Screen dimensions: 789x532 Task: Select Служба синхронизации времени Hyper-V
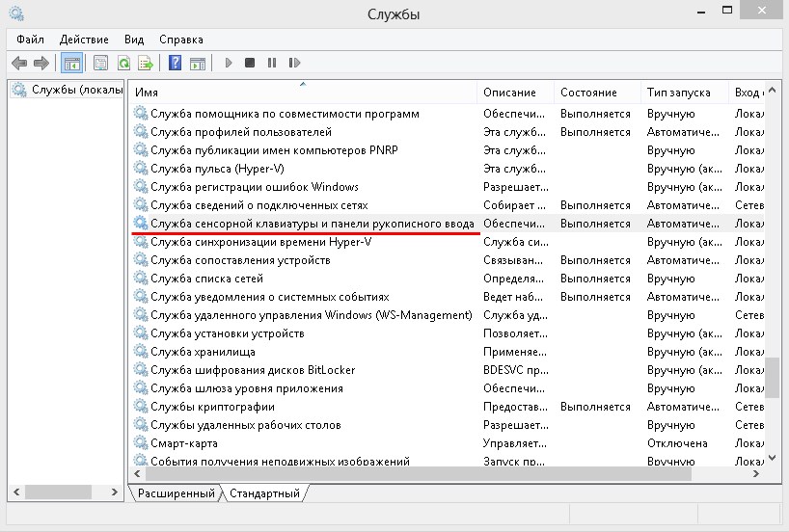261,242
